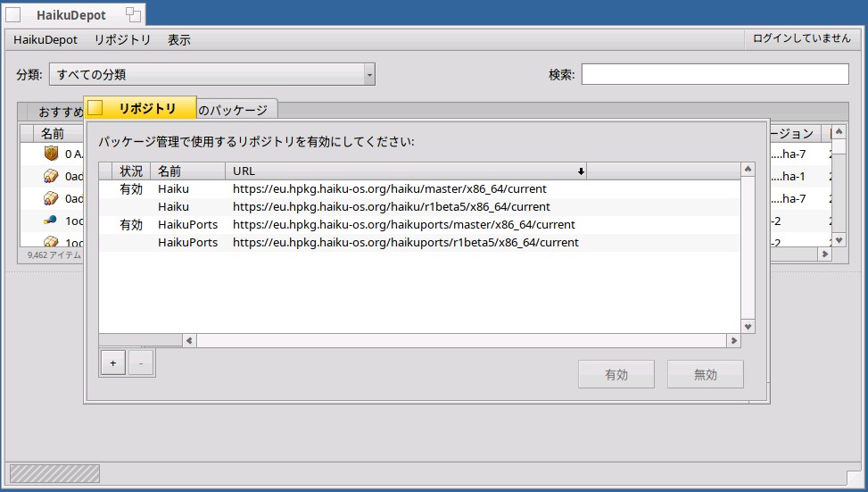Open the すべての分類 category dropdown
The height and width of the screenshot is (492, 868).
coord(212,74)
